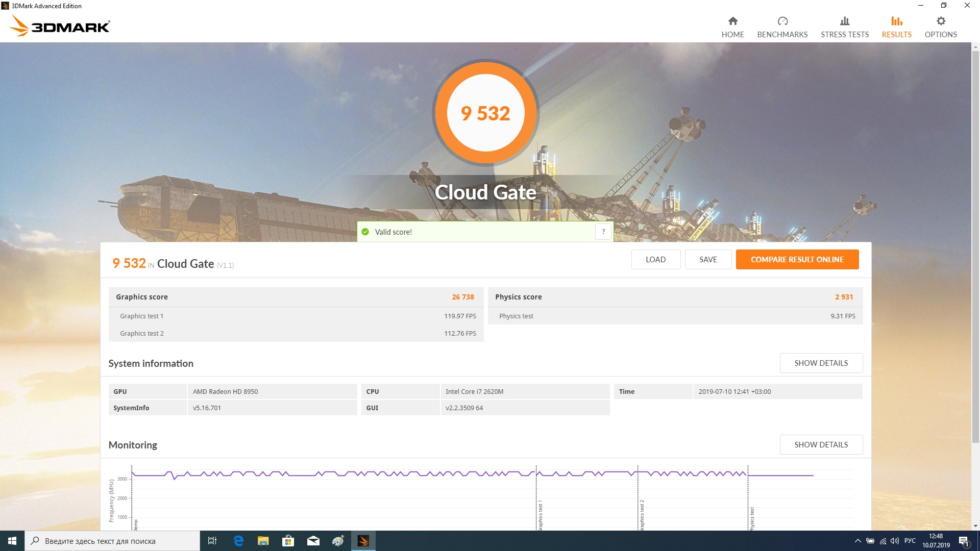980x551 pixels.
Task: Select the Physics score value 2 931
Action: tap(844, 297)
